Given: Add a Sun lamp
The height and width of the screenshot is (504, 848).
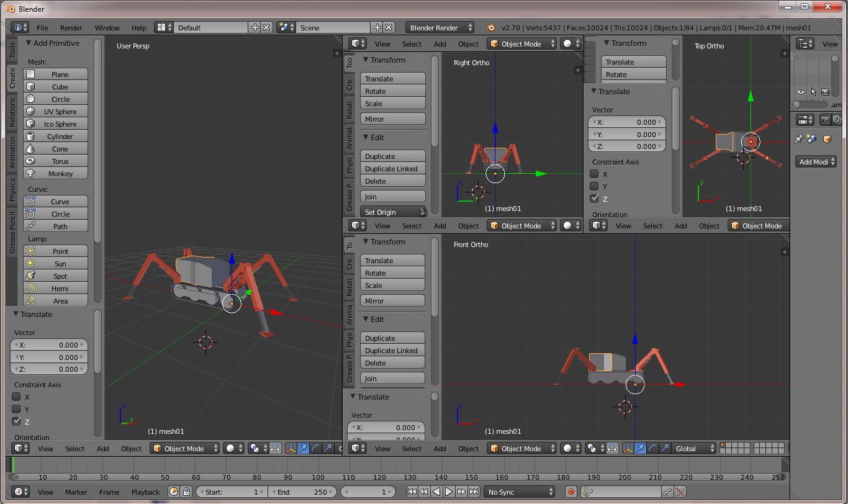Looking at the screenshot, I should point(56,264).
